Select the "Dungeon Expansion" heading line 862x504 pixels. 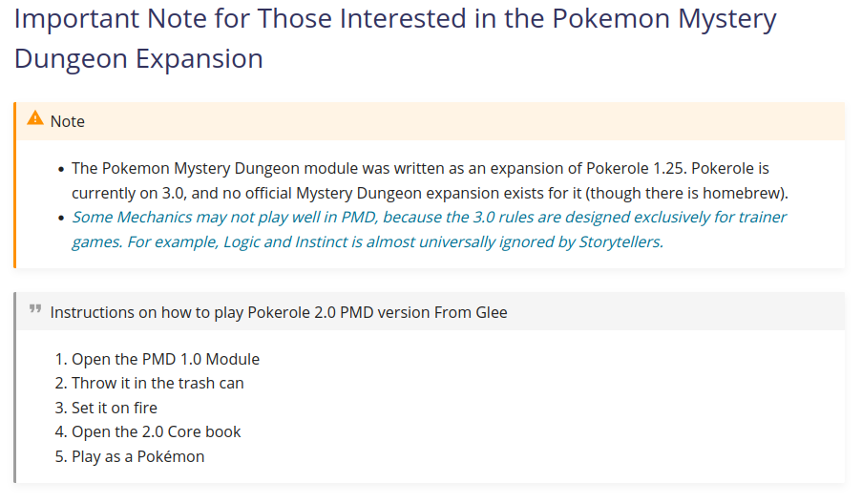click(x=138, y=58)
